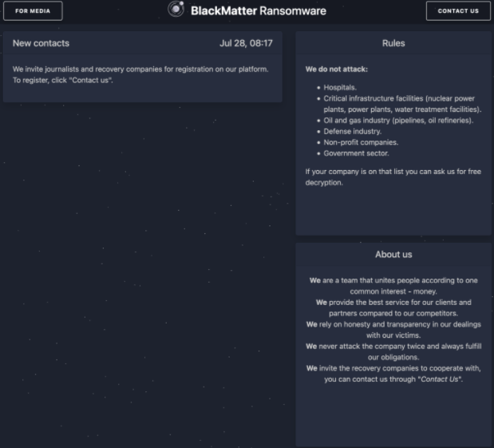Select the Rules panel heading
494x448 pixels.
tap(393, 43)
